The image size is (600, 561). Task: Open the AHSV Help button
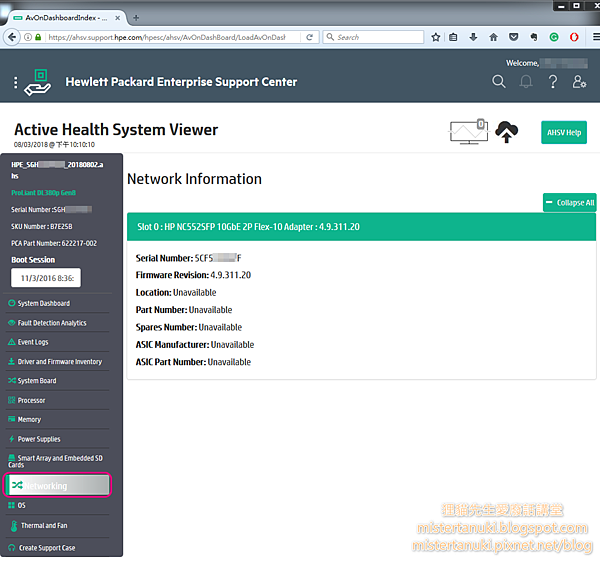tap(564, 132)
